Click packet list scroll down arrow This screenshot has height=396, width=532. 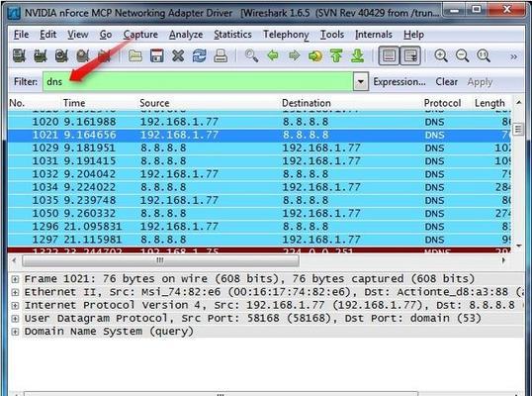pyautogui.click(x=518, y=246)
